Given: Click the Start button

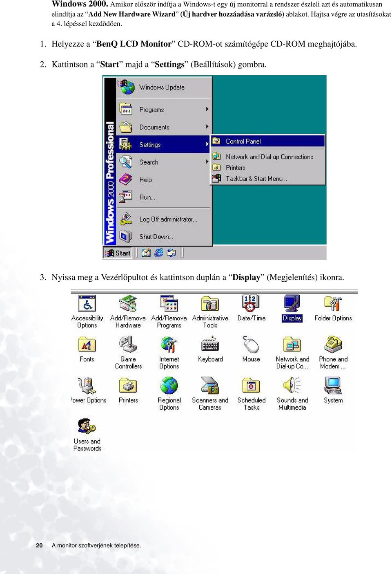Looking at the screenshot, I should pyautogui.click(x=118, y=253).
